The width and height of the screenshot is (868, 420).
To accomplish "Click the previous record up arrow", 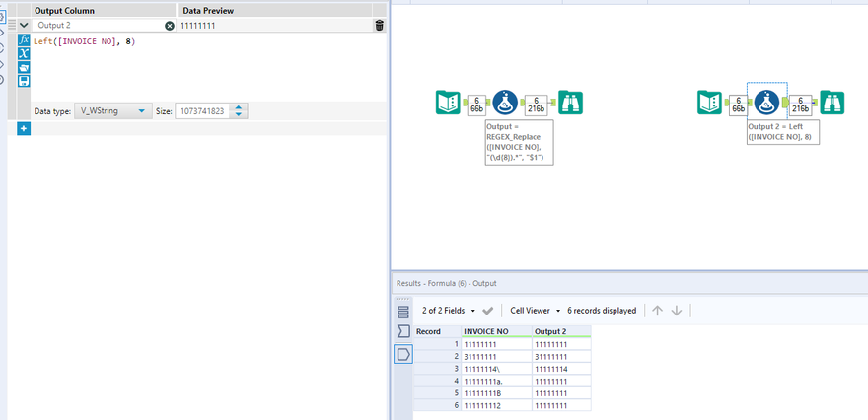I will tap(657, 311).
